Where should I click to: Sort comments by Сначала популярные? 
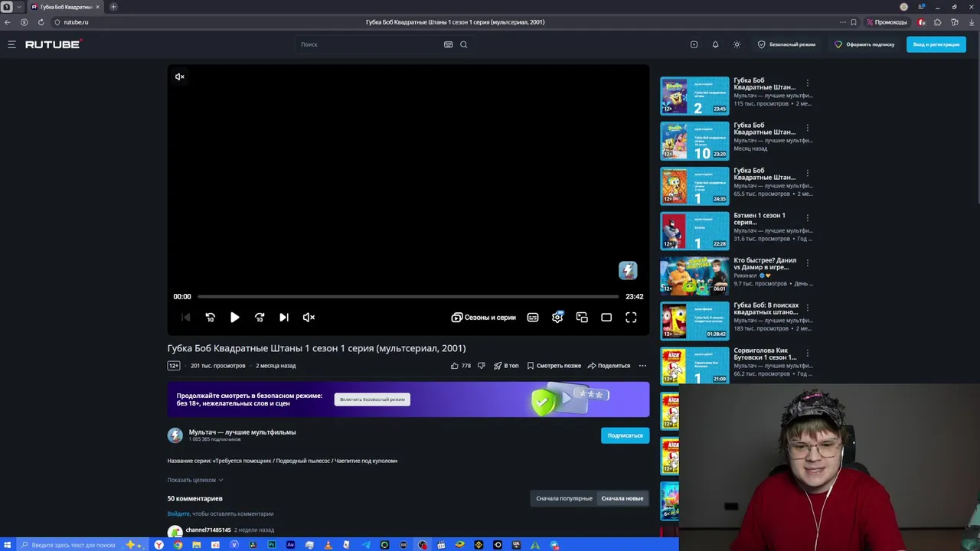(x=564, y=498)
